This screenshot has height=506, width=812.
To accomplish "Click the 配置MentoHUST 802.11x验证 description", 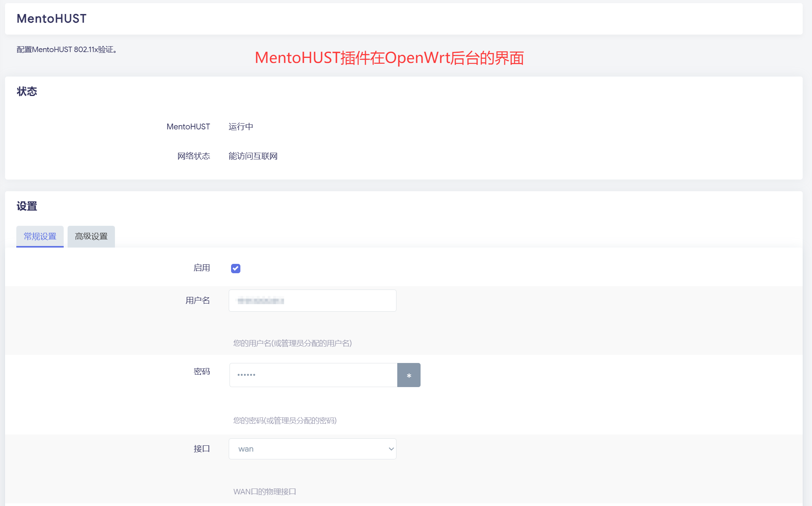I will pos(67,49).
